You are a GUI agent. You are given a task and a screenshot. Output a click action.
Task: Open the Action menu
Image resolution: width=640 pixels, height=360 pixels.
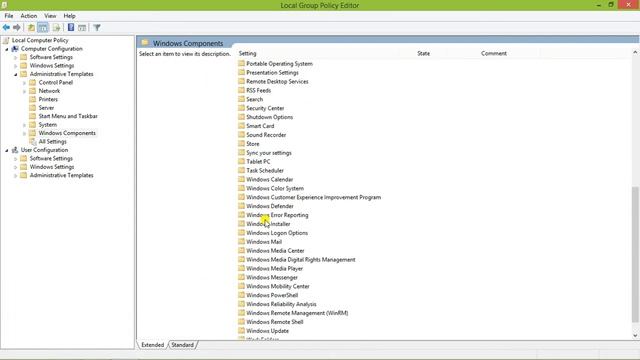tap(29, 16)
